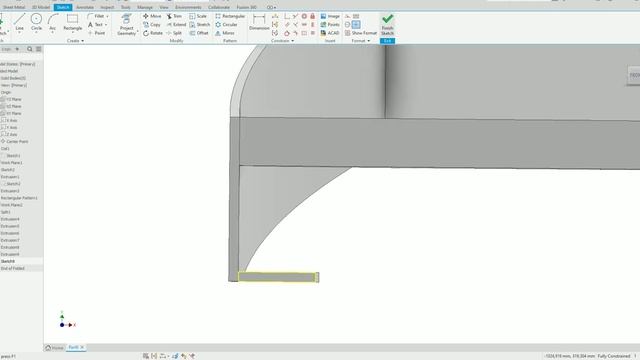Click Project Geometry
Screen dimensions: 640x360
point(127,24)
